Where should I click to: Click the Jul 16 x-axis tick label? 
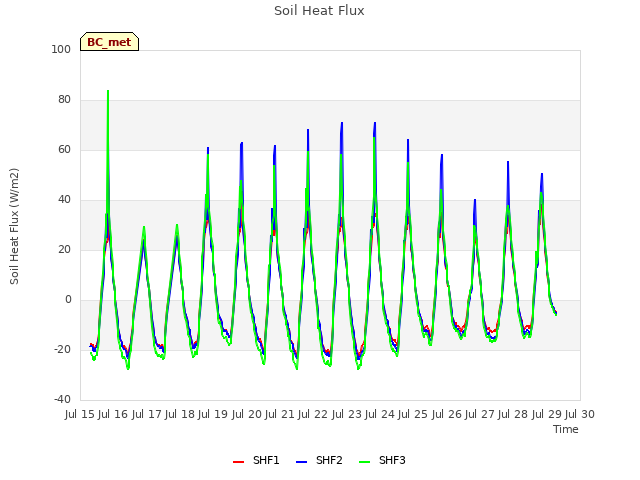[113, 414]
